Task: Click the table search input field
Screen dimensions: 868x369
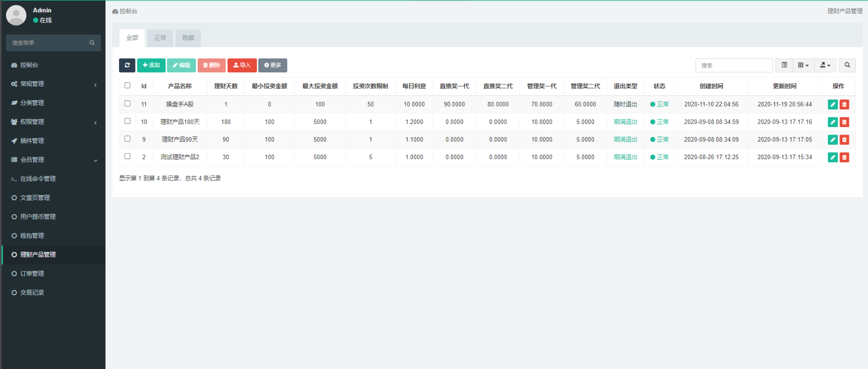Action: (733, 65)
